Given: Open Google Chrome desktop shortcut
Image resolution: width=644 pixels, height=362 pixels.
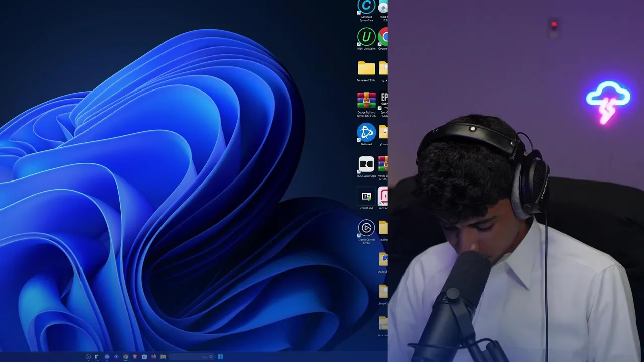Looking at the screenshot, I should coord(383,39).
